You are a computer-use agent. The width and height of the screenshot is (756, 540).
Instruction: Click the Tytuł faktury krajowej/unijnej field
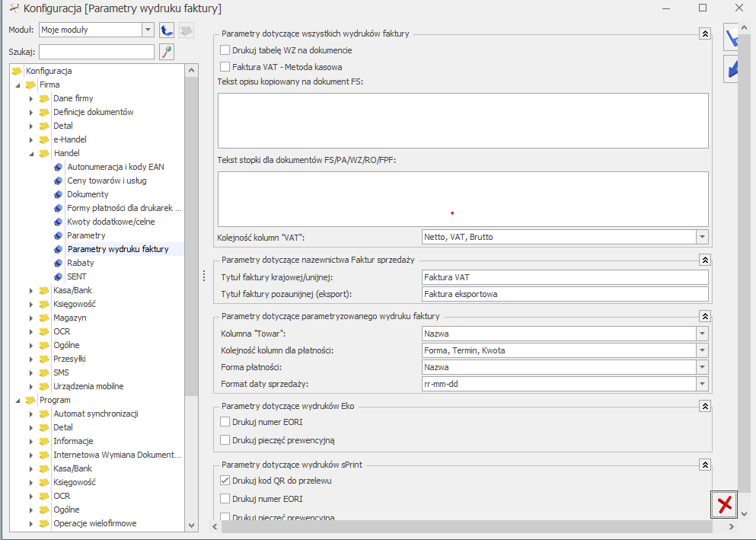[565, 277]
